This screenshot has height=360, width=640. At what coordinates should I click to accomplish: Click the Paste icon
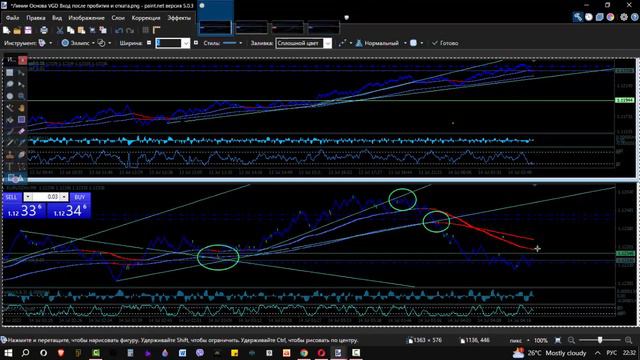[x=81, y=30]
